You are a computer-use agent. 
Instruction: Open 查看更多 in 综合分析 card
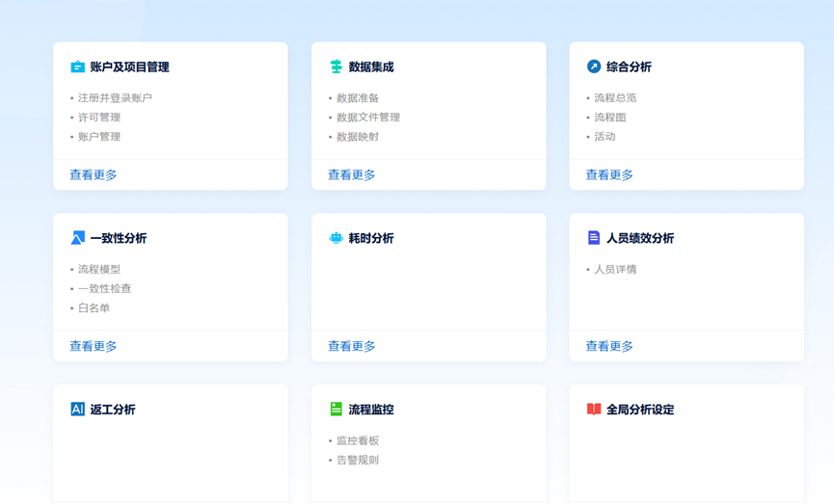coord(609,175)
